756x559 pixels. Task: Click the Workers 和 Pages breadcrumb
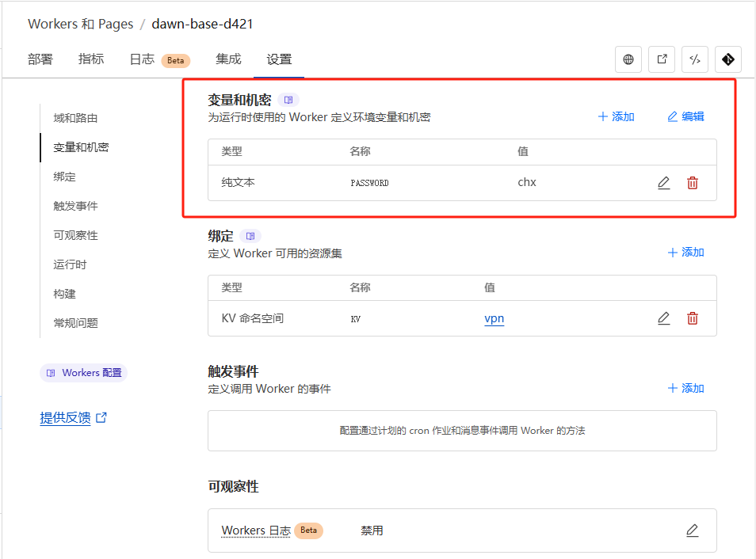click(81, 24)
